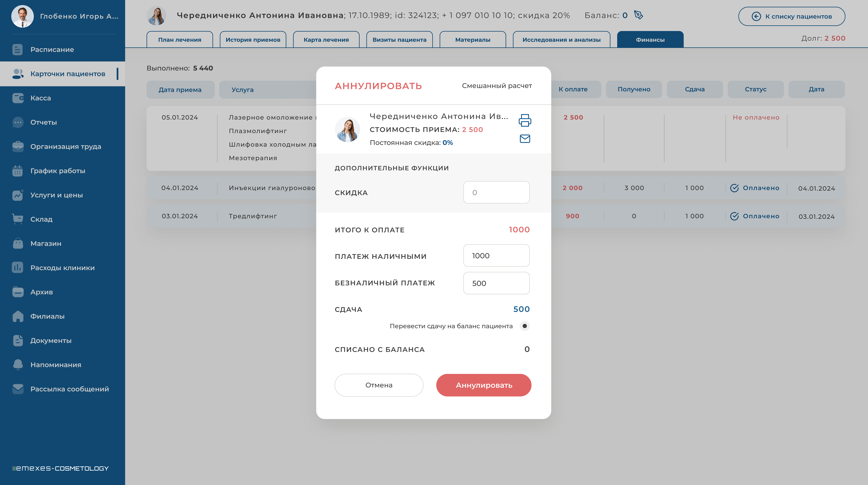
Task: Switch to the Визиты пациента tab
Action: [x=399, y=40]
